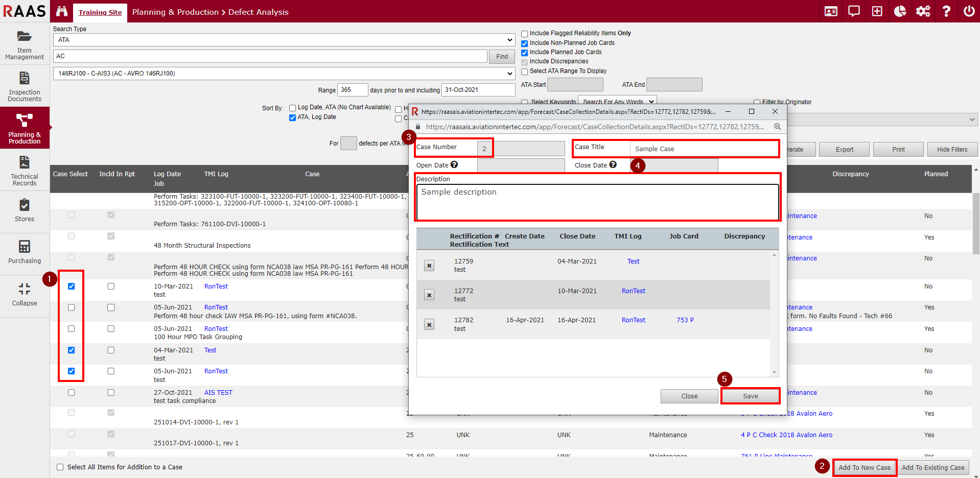Open the settings gears icon
The height and width of the screenshot is (478, 980).
click(x=923, y=11)
